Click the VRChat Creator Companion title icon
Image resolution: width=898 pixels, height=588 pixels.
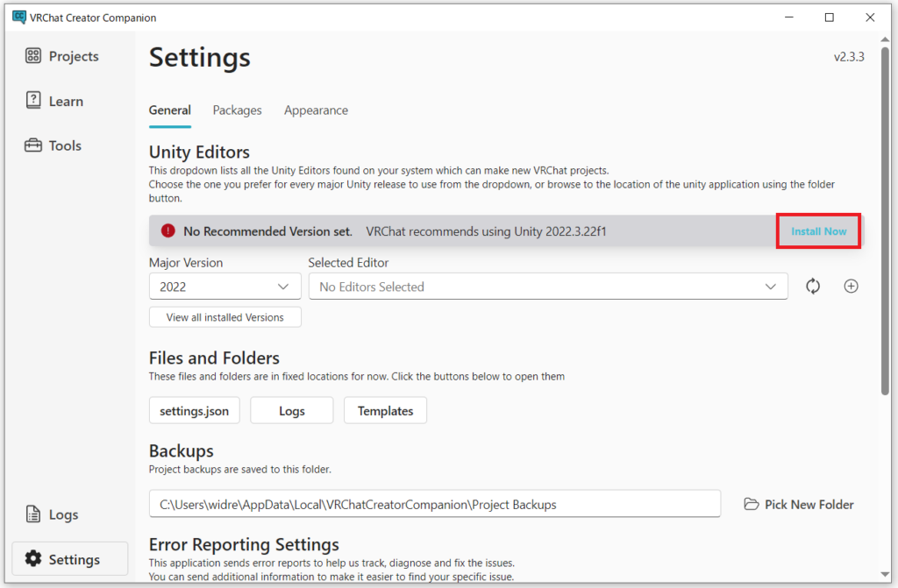tap(19, 18)
